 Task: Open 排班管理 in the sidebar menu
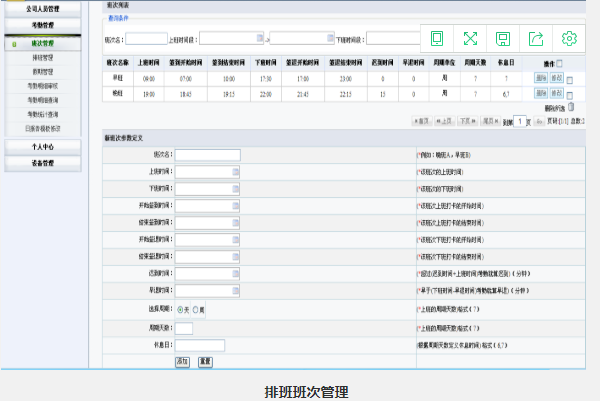42,58
